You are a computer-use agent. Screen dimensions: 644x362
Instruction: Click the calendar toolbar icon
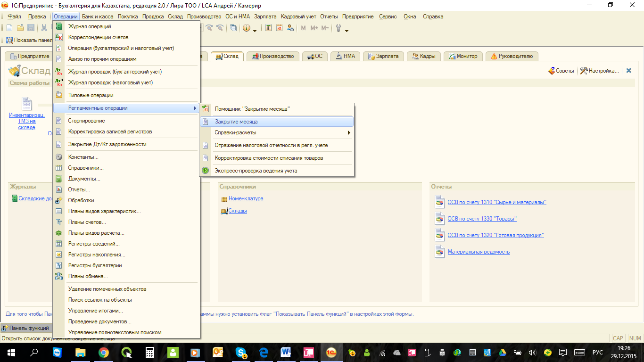[280, 28]
